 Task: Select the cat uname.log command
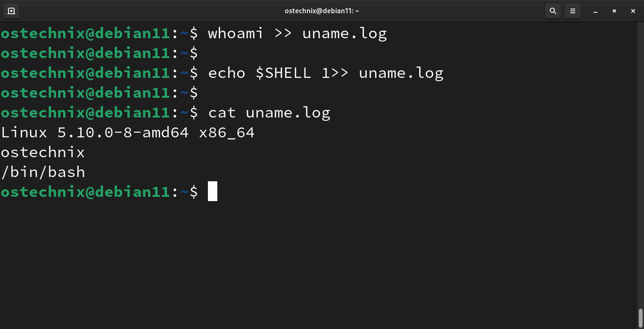click(269, 112)
